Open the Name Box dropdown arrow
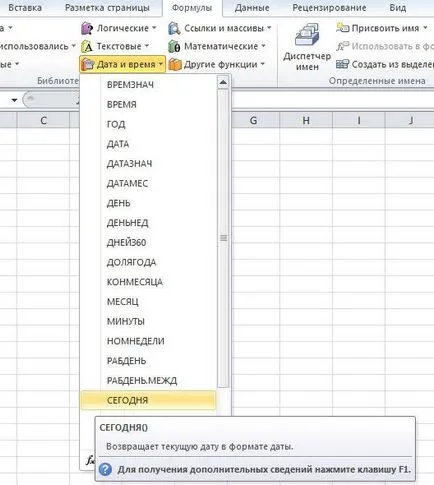The height and width of the screenshot is (485, 434). [14, 100]
